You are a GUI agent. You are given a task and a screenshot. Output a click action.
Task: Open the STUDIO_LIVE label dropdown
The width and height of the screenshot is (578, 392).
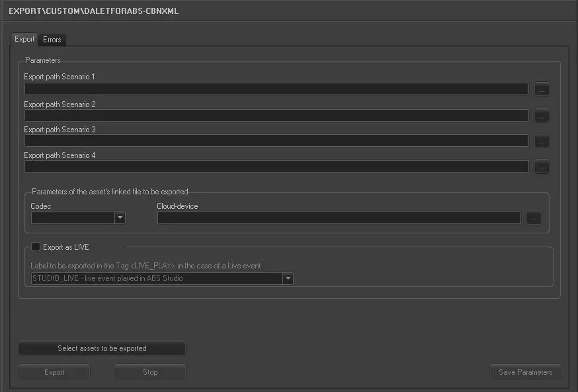click(x=288, y=278)
